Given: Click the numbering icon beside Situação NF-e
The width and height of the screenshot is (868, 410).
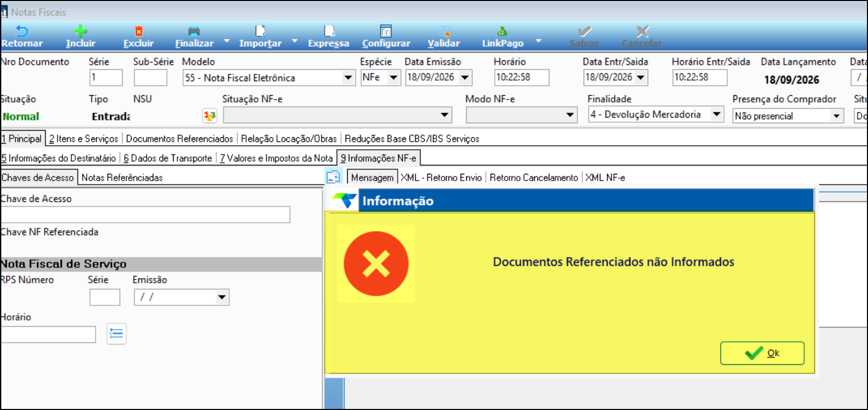Looking at the screenshot, I should click(x=209, y=116).
